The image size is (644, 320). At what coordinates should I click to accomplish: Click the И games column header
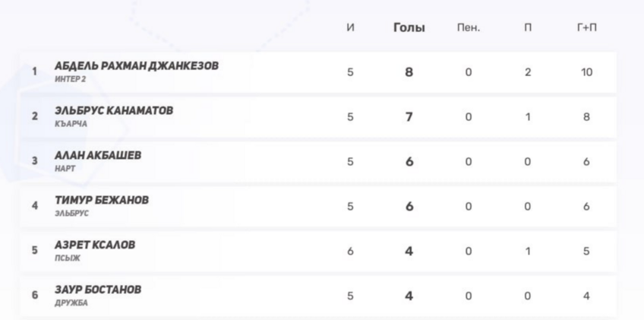(x=350, y=27)
